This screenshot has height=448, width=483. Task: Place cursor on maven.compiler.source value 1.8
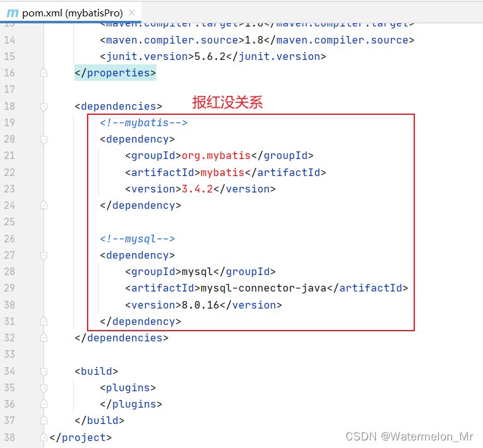click(254, 40)
